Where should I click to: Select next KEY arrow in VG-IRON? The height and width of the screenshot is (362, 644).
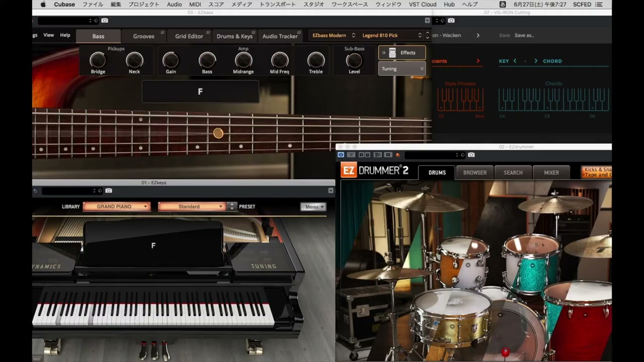[536, 61]
